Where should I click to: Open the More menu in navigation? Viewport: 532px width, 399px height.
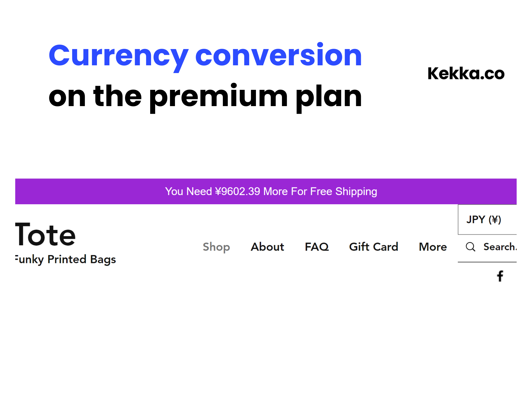coord(433,247)
